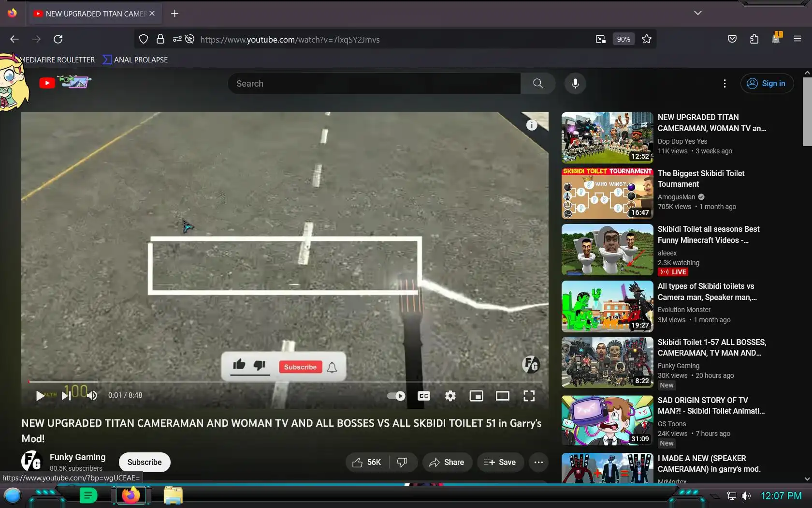812x508 pixels.
Task: Enter full screen video mode
Action: pyautogui.click(x=529, y=396)
